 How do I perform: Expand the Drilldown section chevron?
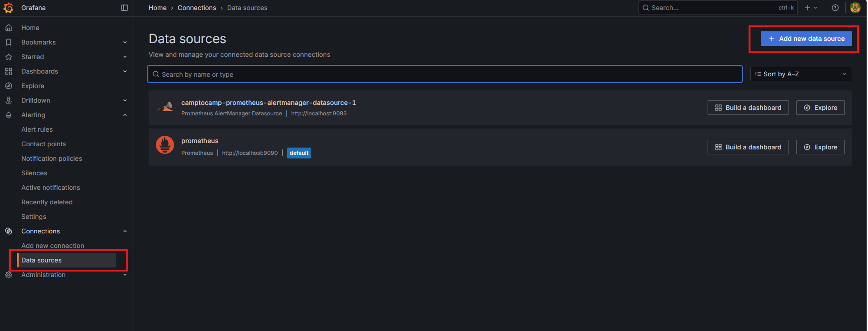(125, 100)
